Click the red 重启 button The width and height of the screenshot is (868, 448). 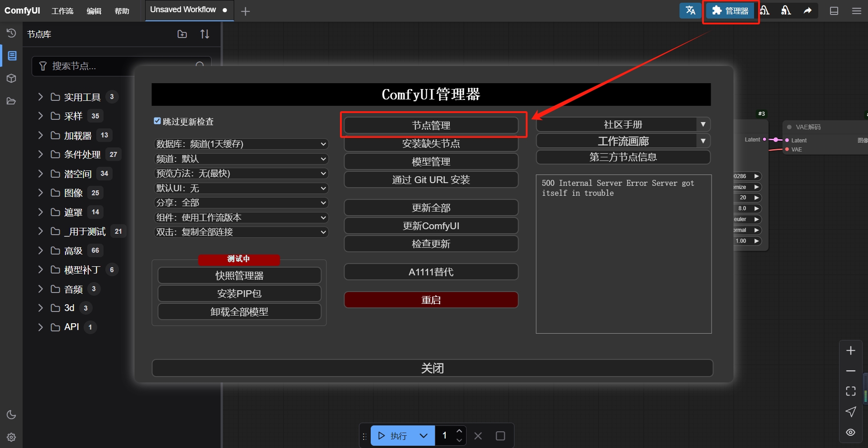click(x=431, y=300)
